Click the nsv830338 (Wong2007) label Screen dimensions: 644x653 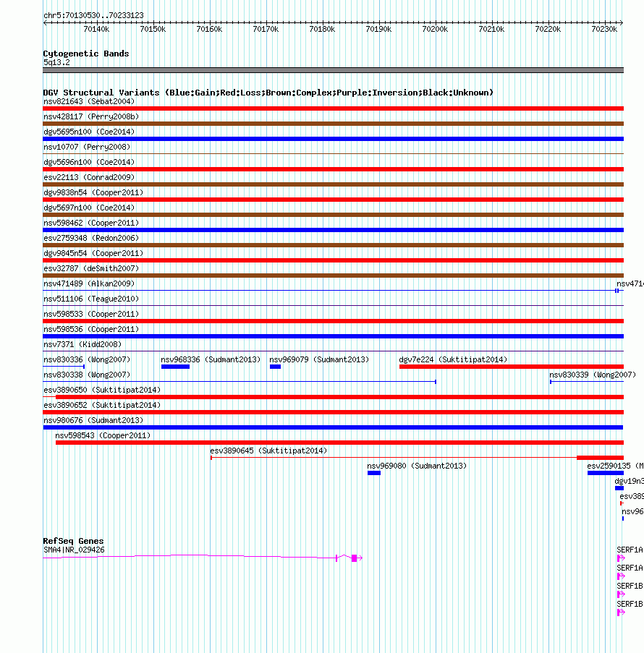pos(87,375)
